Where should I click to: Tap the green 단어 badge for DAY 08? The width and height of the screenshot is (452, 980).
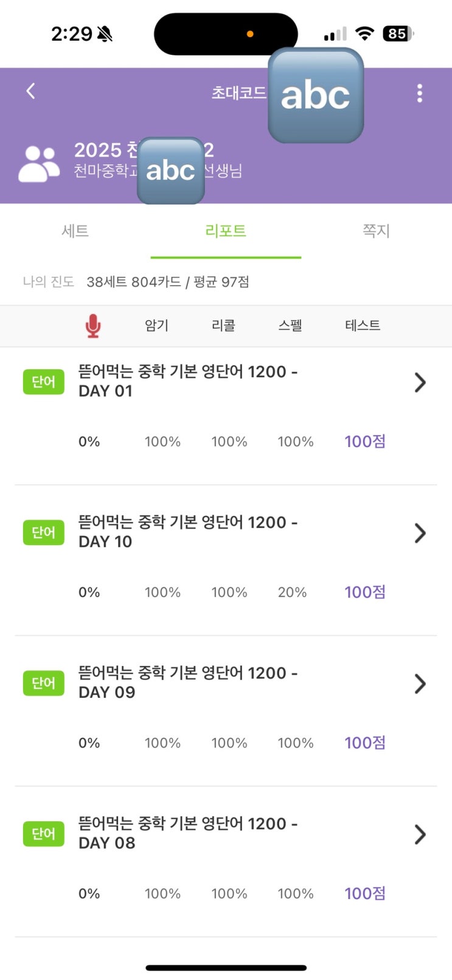(x=43, y=833)
